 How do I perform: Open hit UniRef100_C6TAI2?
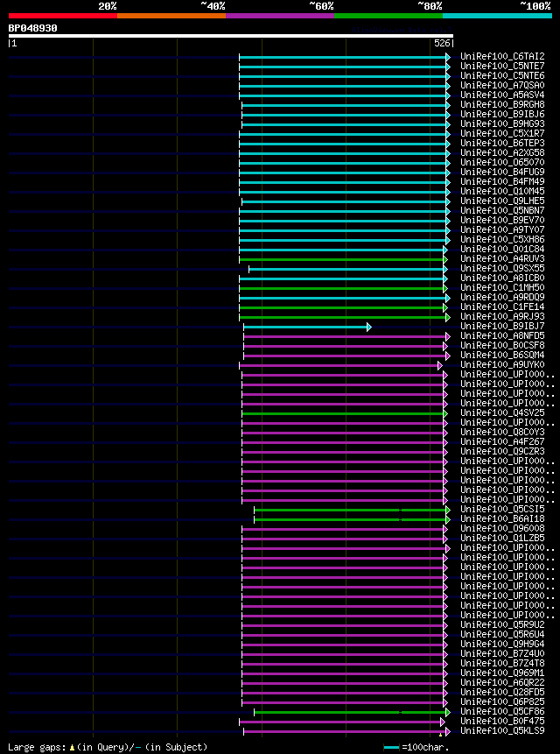click(x=502, y=57)
